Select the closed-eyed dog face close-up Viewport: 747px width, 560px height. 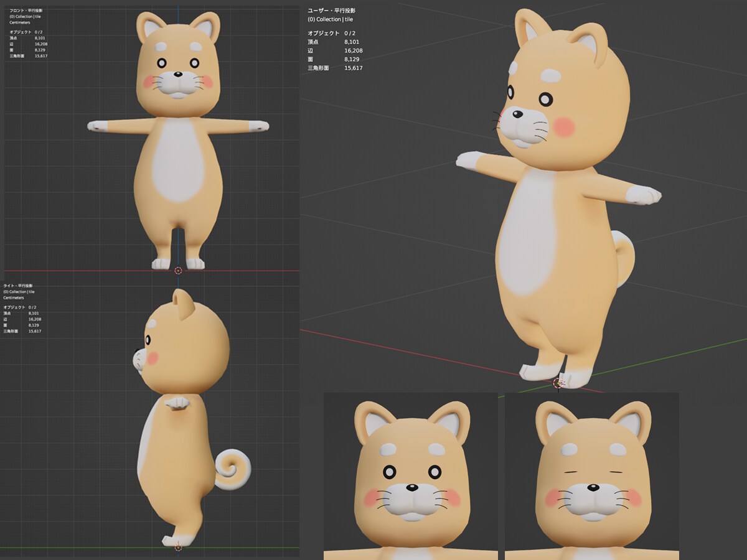click(x=591, y=476)
